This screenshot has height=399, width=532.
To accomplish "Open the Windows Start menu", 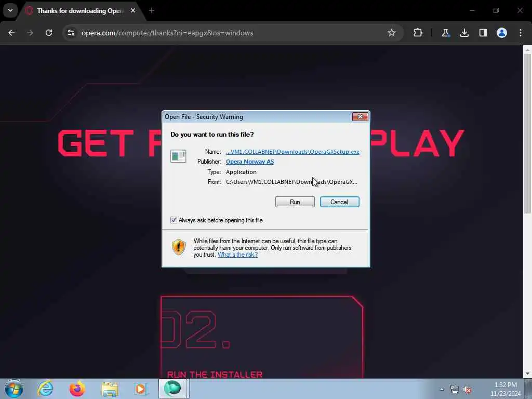I will (14, 389).
